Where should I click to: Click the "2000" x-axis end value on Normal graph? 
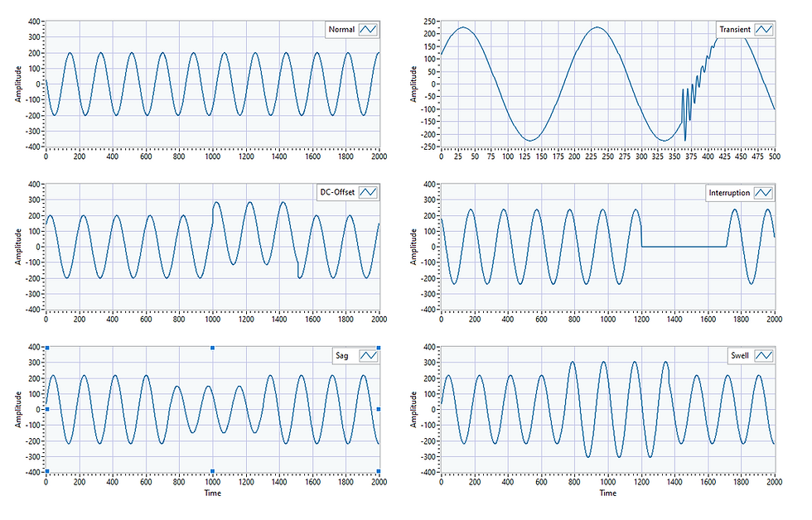(379, 156)
